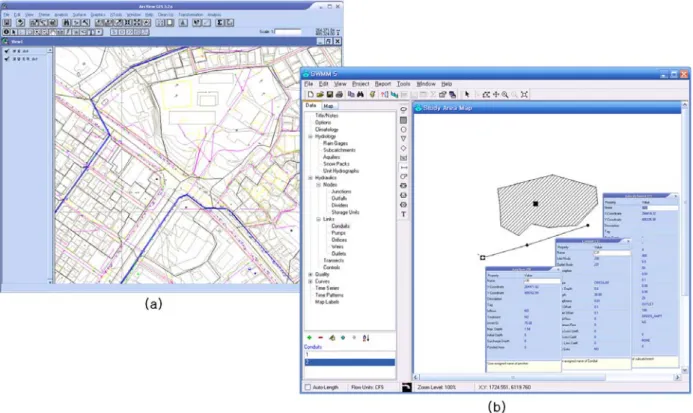
Task: Click the Identify info tool in ArcView
Action: (x=6, y=32)
